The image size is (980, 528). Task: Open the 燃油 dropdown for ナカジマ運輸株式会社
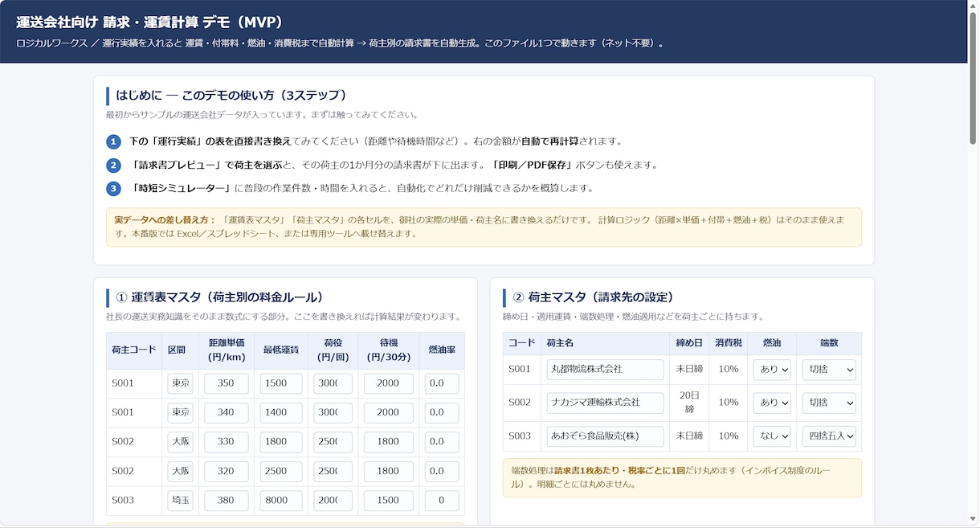[772, 403]
